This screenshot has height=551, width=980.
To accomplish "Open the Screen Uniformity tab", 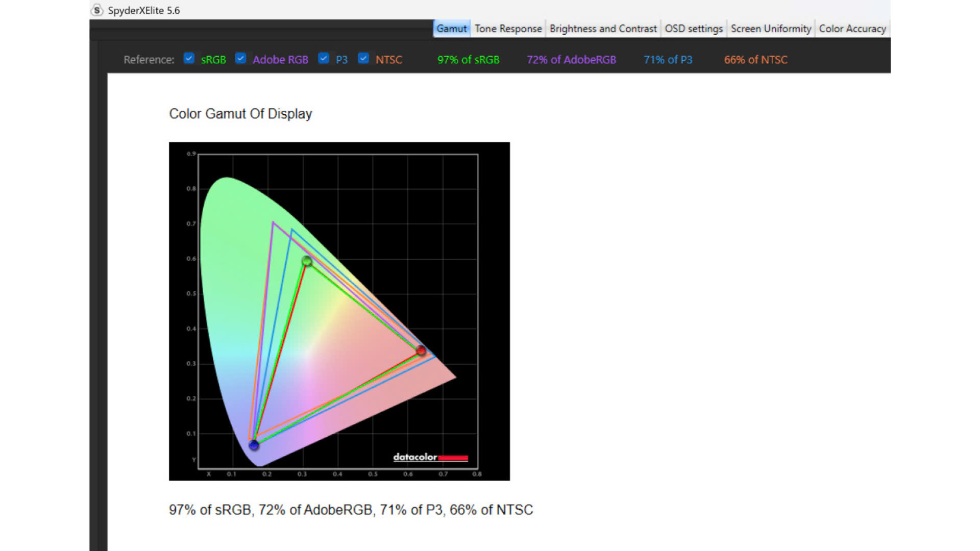I will (770, 29).
